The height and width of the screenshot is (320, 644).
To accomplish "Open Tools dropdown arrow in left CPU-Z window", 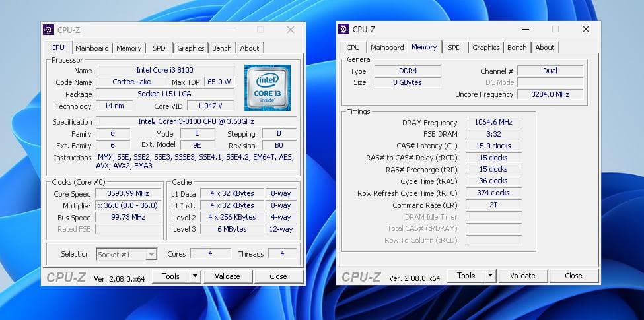I will pyautogui.click(x=196, y=276).
